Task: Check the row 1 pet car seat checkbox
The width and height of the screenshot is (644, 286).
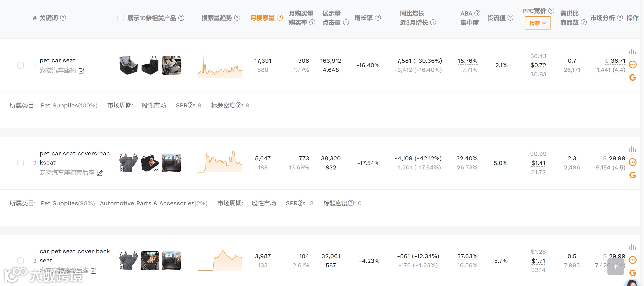Action: 20,65
